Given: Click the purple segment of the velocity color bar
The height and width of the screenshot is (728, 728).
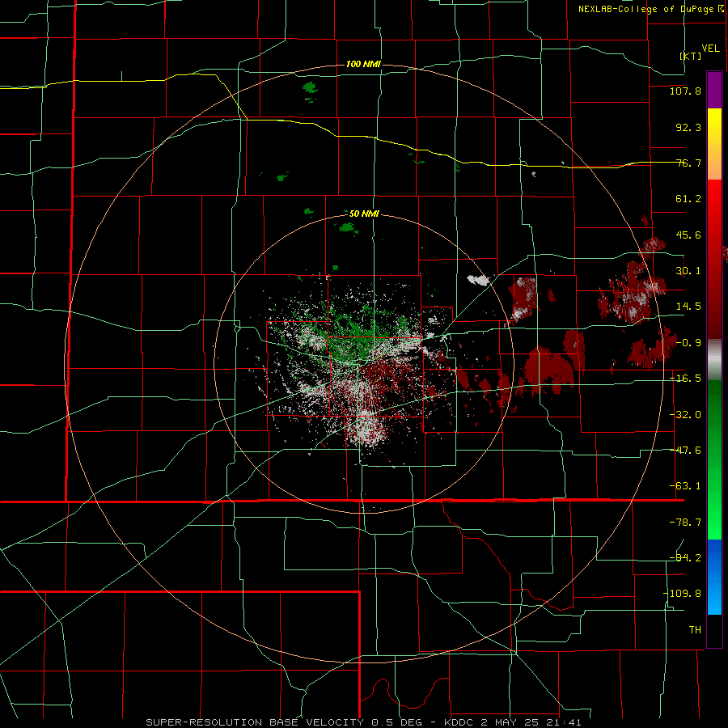Looking at the screenshot, I should coord(714,90).
